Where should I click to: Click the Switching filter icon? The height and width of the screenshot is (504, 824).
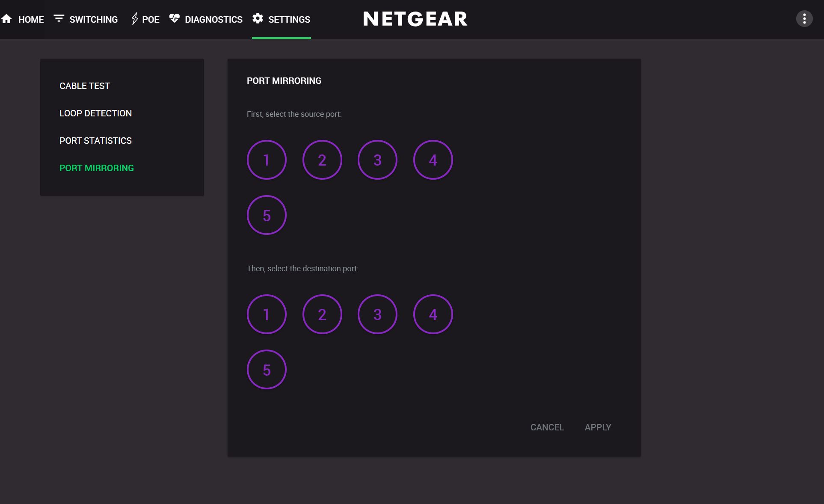[x=59, y=18]
